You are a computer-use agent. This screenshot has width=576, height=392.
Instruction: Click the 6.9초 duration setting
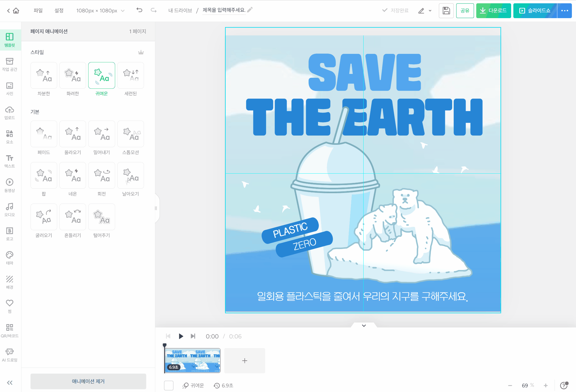click(224, 385)
